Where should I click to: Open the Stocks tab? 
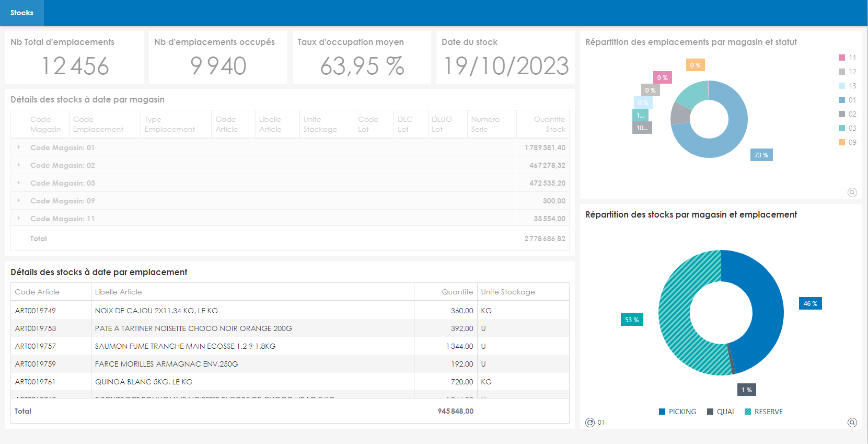(x=22, y=13)
